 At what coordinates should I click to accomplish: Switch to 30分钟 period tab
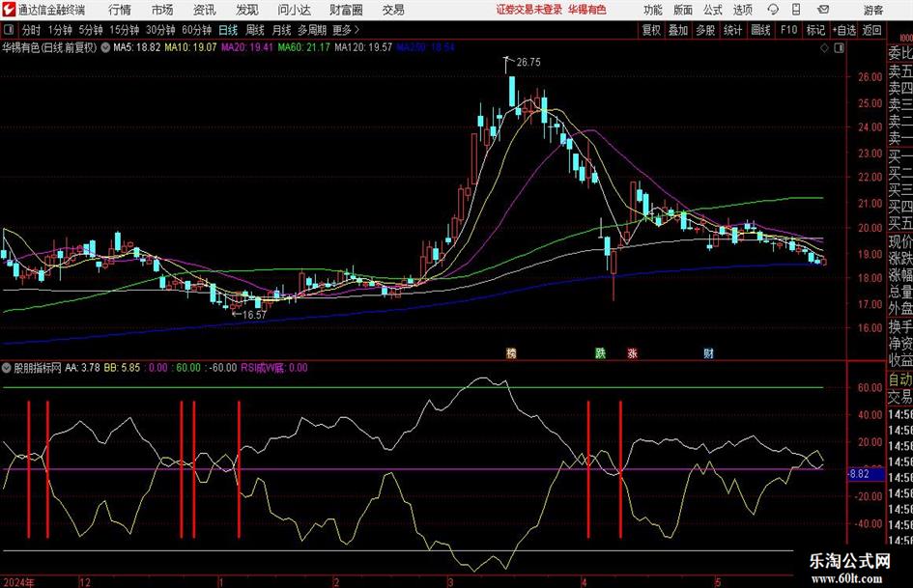(160, 30)
